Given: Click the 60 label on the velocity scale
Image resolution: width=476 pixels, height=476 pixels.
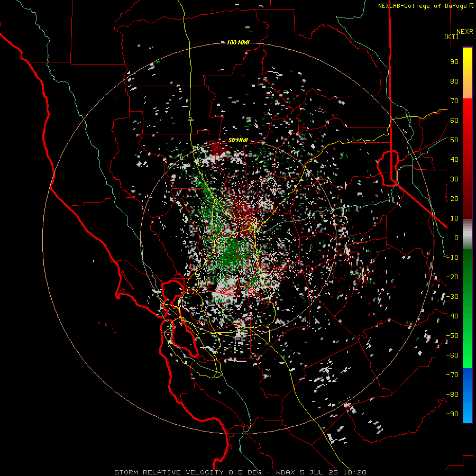Looking at the screenshot, I should click(x=454, y=120).
